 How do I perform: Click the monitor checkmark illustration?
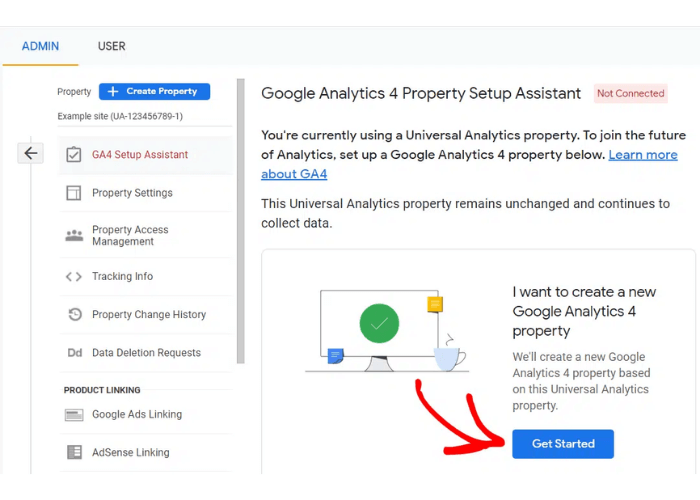tap(387, 331)
